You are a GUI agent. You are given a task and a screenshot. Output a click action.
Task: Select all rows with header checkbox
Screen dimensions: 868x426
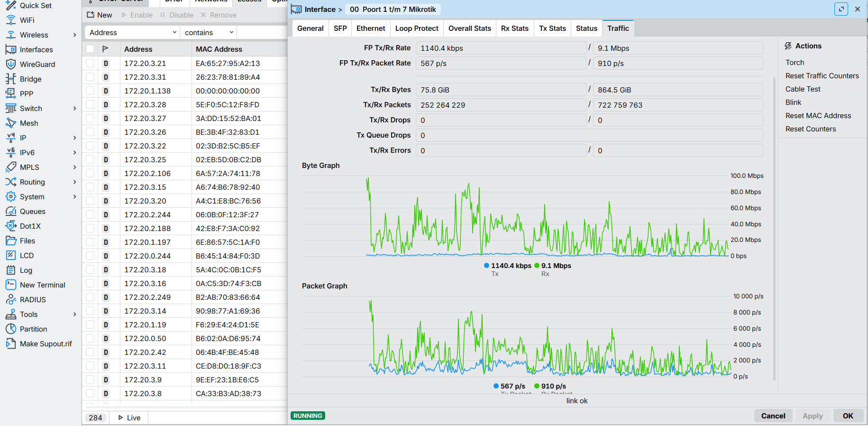click(x=90, y=49)
